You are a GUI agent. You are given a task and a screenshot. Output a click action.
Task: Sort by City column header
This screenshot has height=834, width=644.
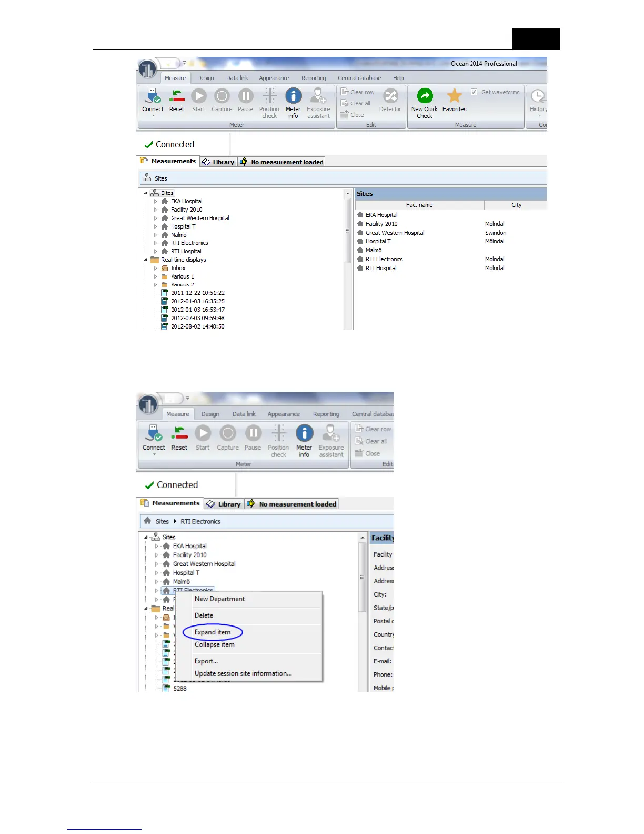[x=516, y=205]
